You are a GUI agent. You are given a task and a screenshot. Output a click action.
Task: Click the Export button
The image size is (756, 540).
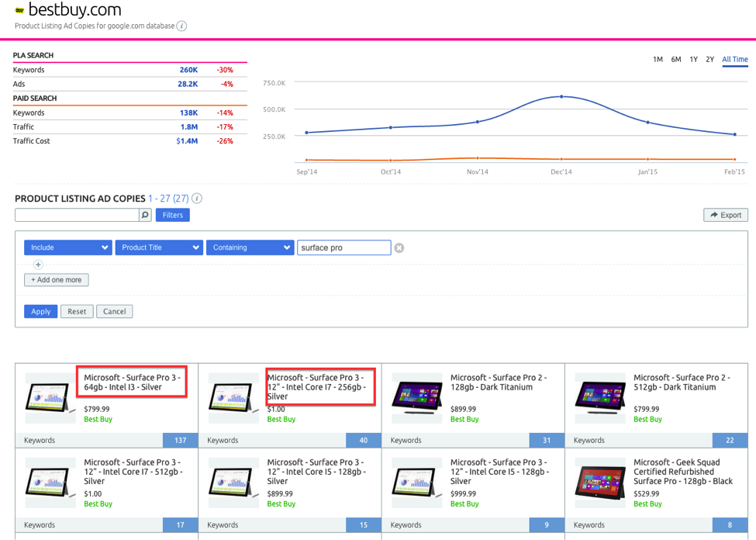tap(726, 215)
